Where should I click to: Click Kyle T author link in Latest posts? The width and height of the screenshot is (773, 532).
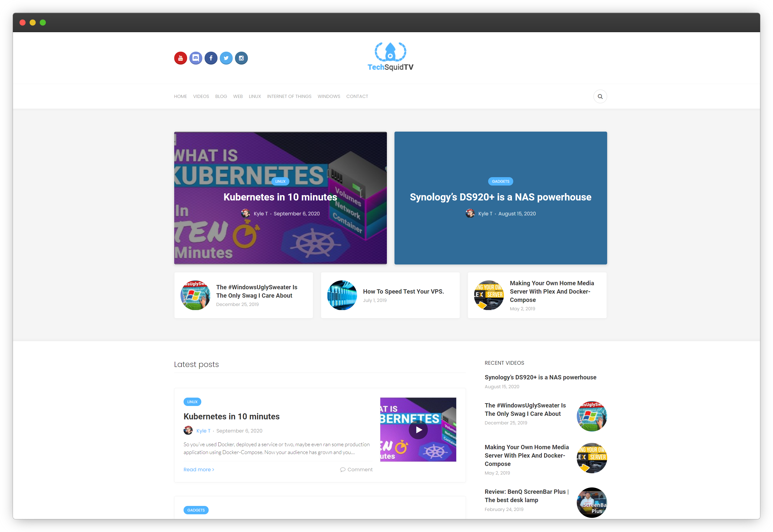[203, 431]
